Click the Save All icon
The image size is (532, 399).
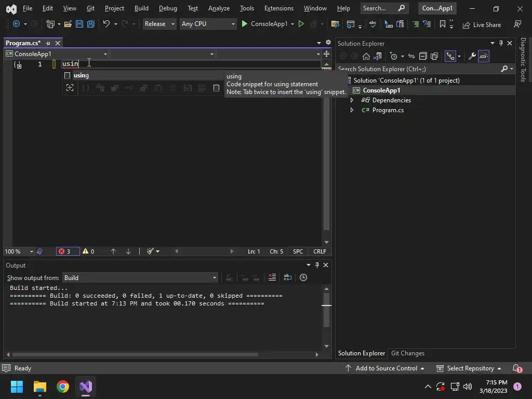pyautogui.click(x=90, y=24)
